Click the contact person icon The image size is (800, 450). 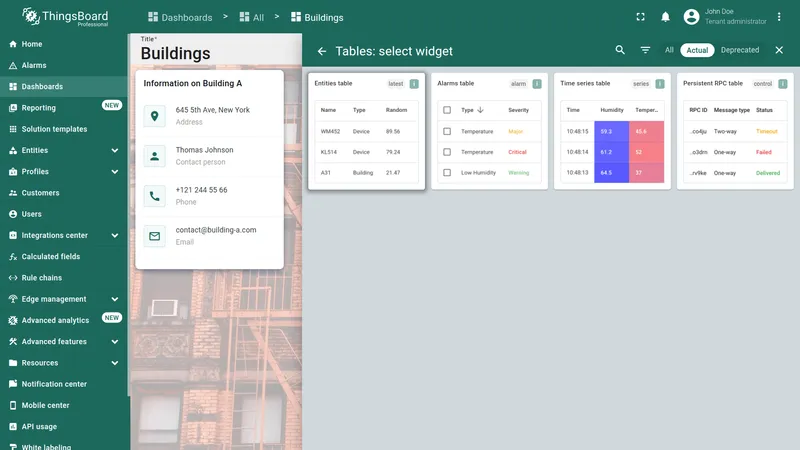click(155, 156)
